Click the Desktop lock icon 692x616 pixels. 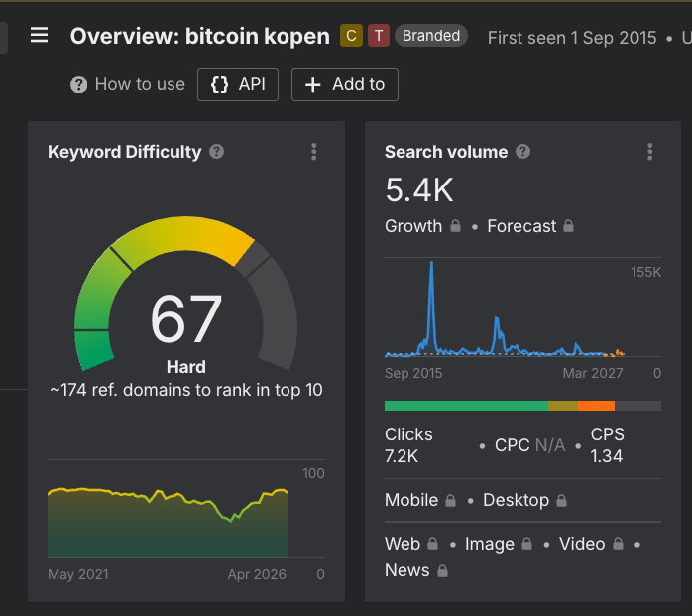point(561,500)
